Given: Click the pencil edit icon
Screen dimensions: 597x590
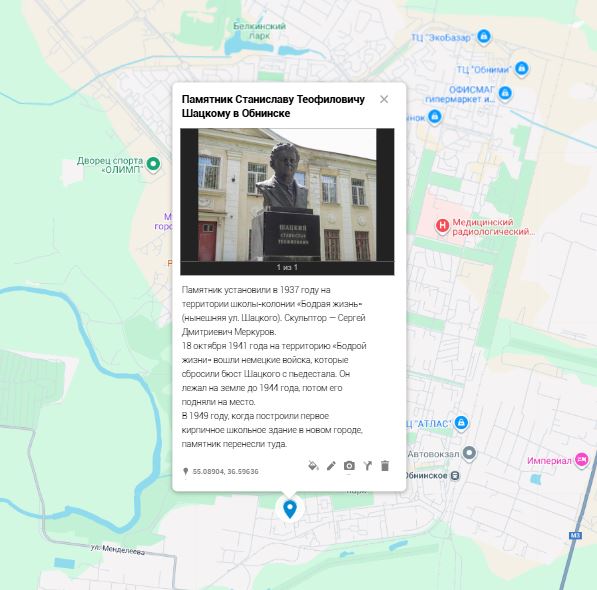Looking at the screenshot, I should tap(331, 466).
